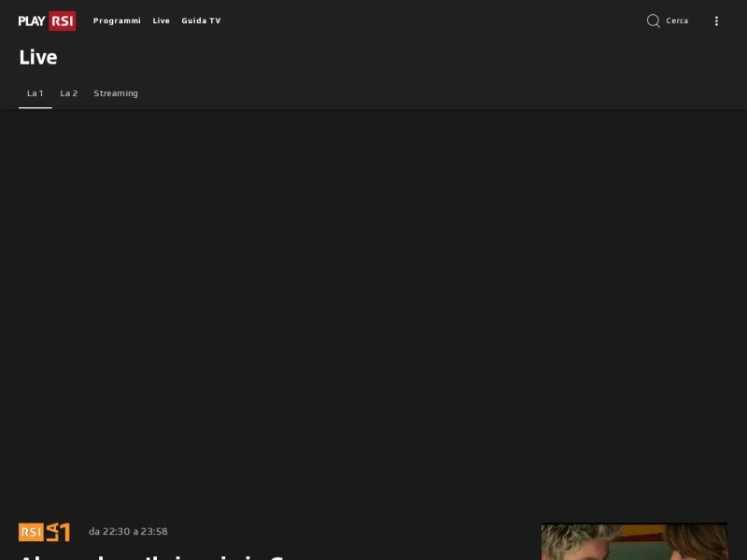Click the black live video player area
This screenshot has width=747, height=560.
(373, 310)
